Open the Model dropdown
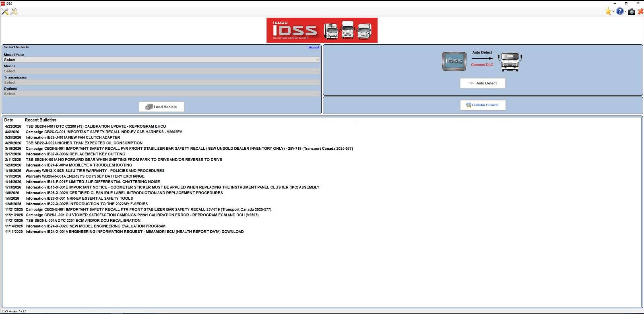 pos(161,71)
